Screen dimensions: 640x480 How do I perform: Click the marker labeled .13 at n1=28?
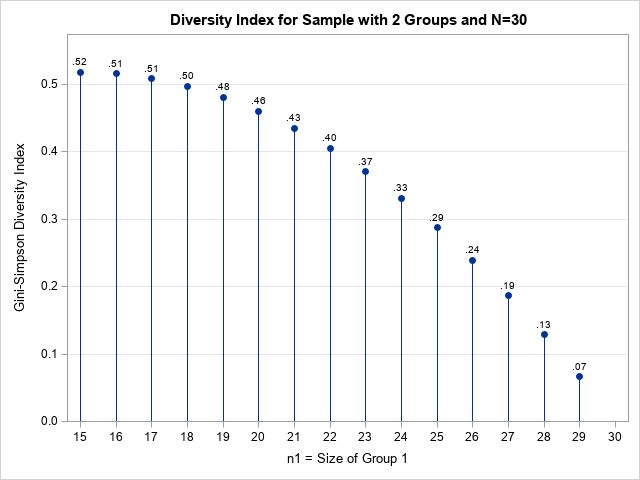(x=544, y=335)
